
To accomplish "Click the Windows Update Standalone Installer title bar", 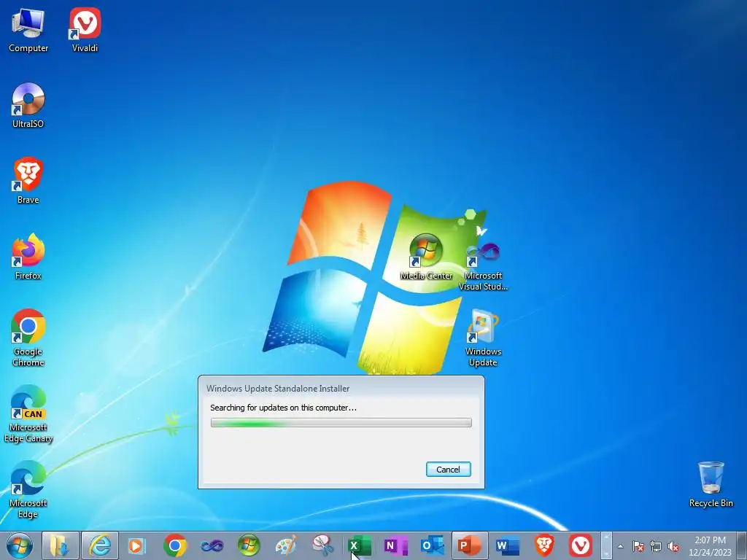I will tap(341, 388).
